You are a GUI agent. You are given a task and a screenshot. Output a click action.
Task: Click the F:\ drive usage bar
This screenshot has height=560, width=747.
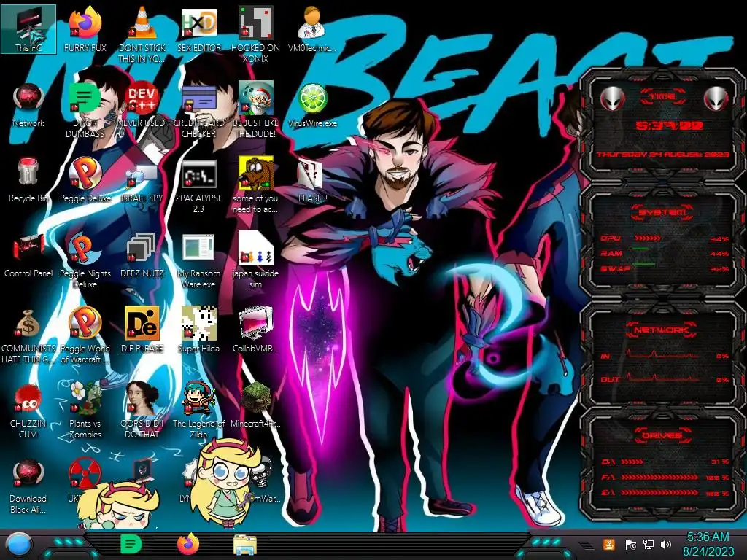pyautogui.click(x=659, y=477)
